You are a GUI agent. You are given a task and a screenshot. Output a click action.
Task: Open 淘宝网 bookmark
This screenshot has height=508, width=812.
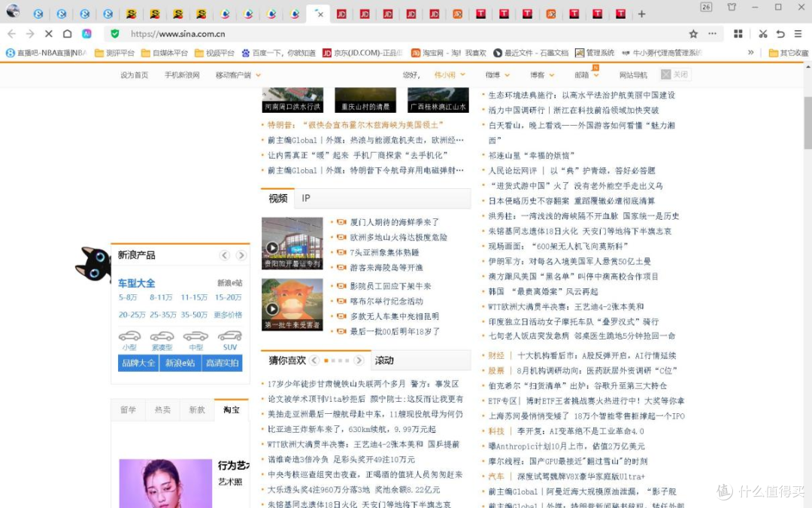click(x=448, y=53)
